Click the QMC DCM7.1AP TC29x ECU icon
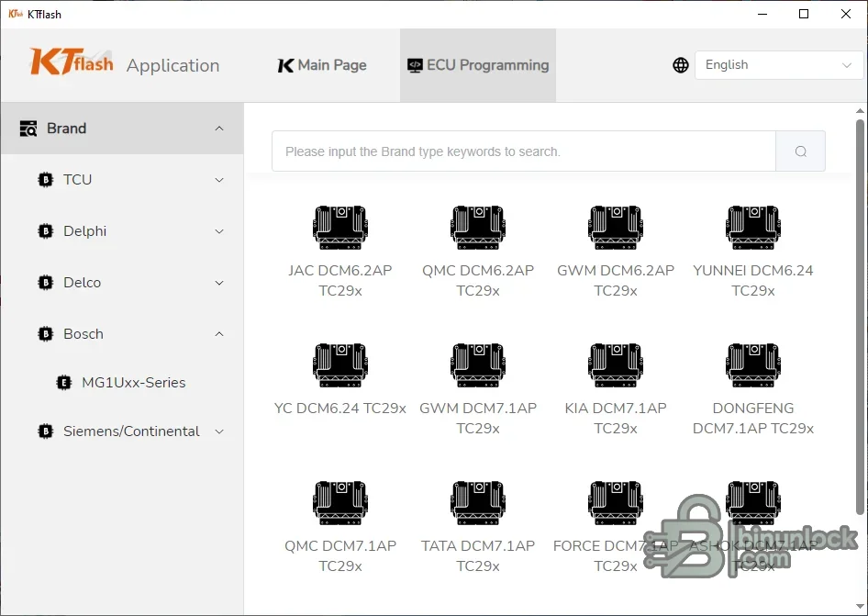 pos(339,503)
